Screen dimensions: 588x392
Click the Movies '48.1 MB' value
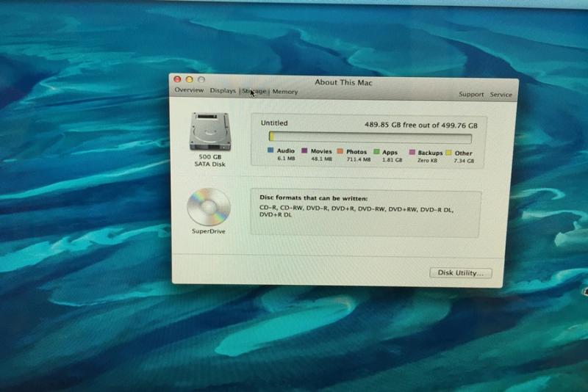click(321, 159)
